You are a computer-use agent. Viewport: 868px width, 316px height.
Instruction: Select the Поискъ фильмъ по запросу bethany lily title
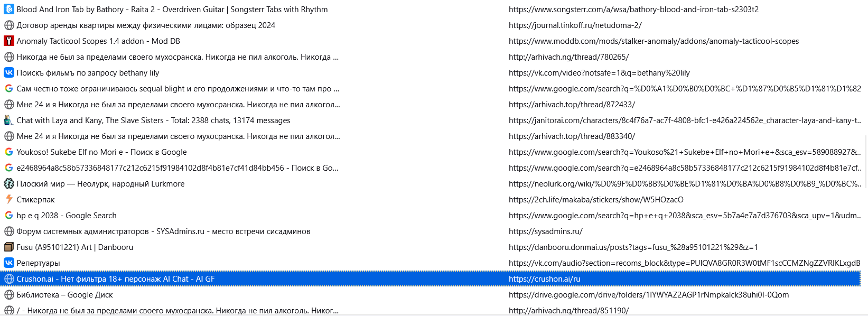click(88, 73)
